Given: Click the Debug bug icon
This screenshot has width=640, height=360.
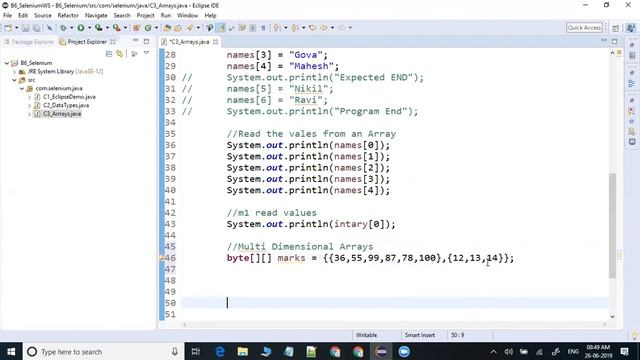Looking at the screenshot, I should tap(63, 28).
